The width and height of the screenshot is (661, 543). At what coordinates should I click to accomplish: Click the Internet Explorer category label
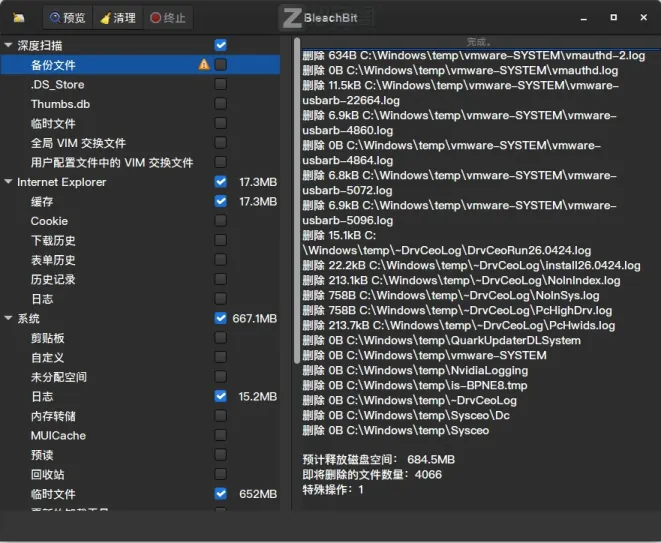point(62,182)
